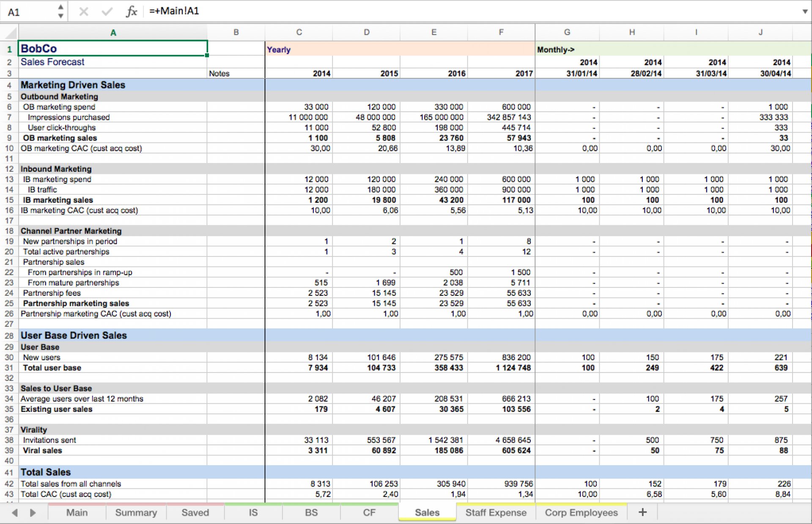The image size is (812, 524).
Task: Click the confirm checkmark formula icon
Action: click(107, 11)
